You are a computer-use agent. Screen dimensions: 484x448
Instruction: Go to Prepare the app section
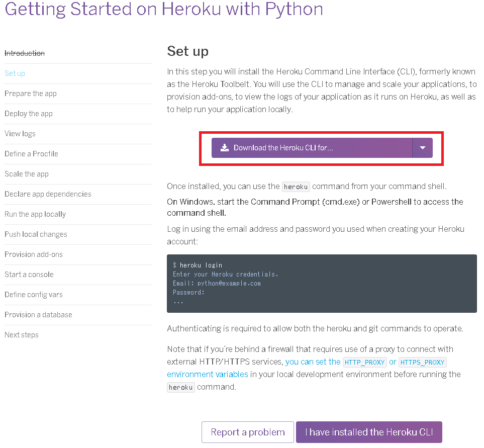point(31,94)
